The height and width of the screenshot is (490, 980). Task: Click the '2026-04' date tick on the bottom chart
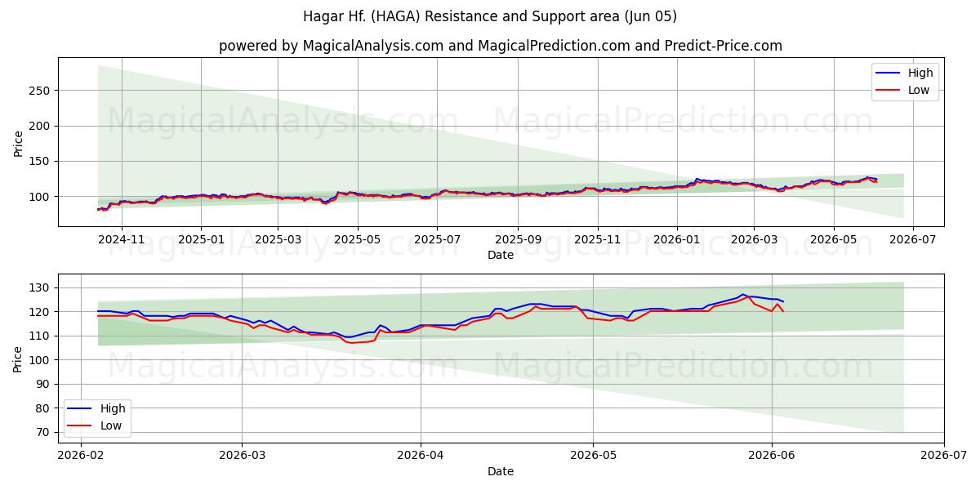(421, 457)
